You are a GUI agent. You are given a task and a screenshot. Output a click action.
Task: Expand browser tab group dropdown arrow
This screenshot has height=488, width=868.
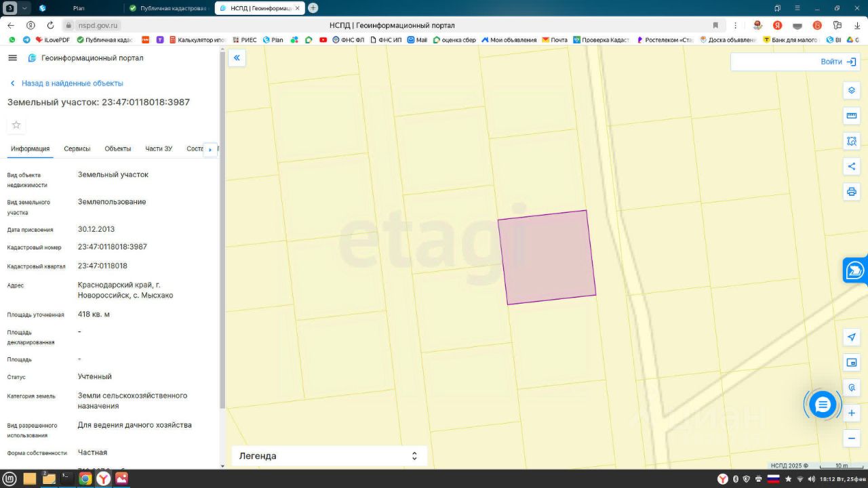pyautogui.click(x=25, y=8)
